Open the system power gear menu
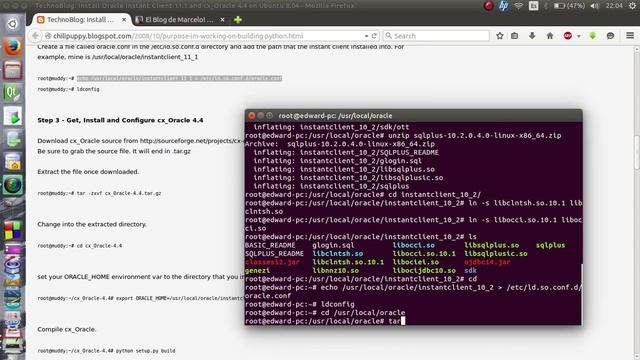Image resolution: width=640 pixels, height=360 pixels. [x=632, y=6]
